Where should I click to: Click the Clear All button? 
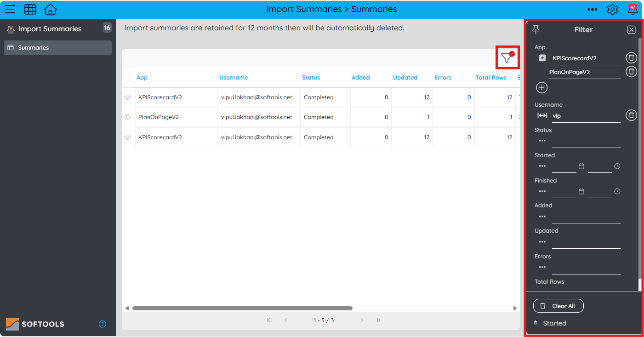(x=558, y=306)
